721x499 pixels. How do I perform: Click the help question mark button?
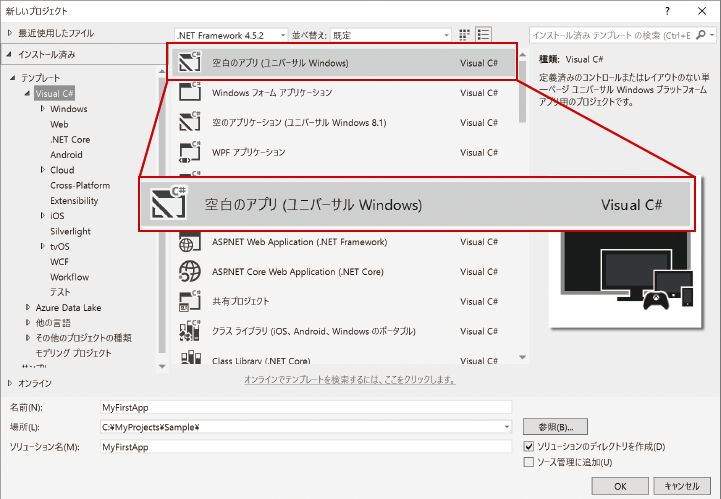pos(667,11)
